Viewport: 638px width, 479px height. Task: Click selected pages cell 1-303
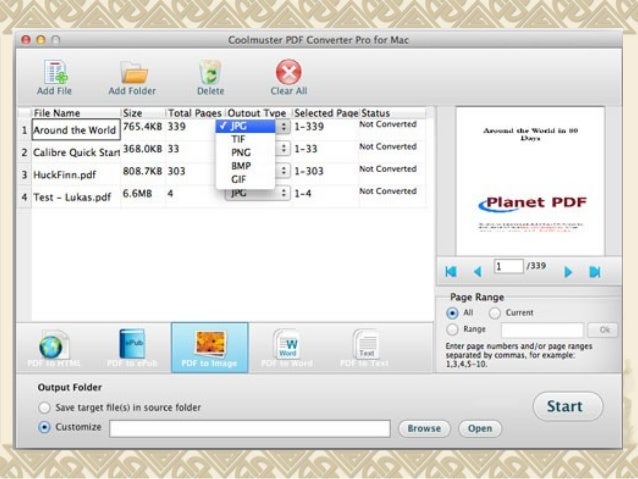pyautogui.click(x=309, y=171)
